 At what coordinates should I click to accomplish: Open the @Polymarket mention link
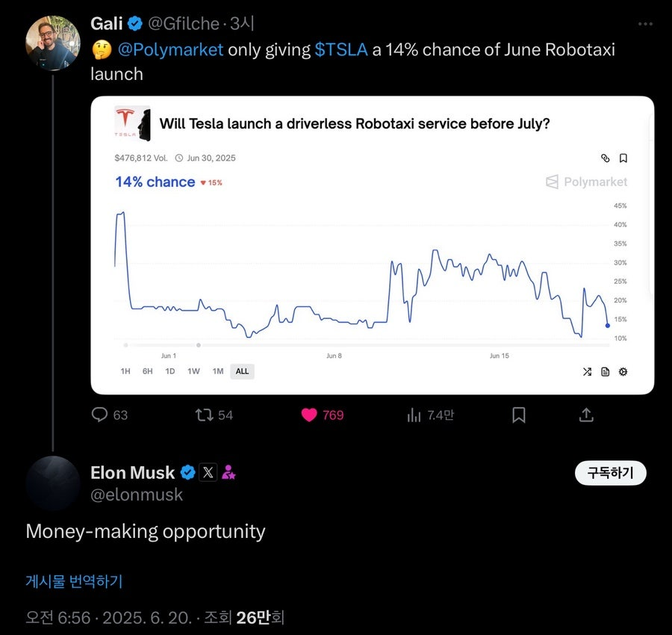click(x=170, y=50)
